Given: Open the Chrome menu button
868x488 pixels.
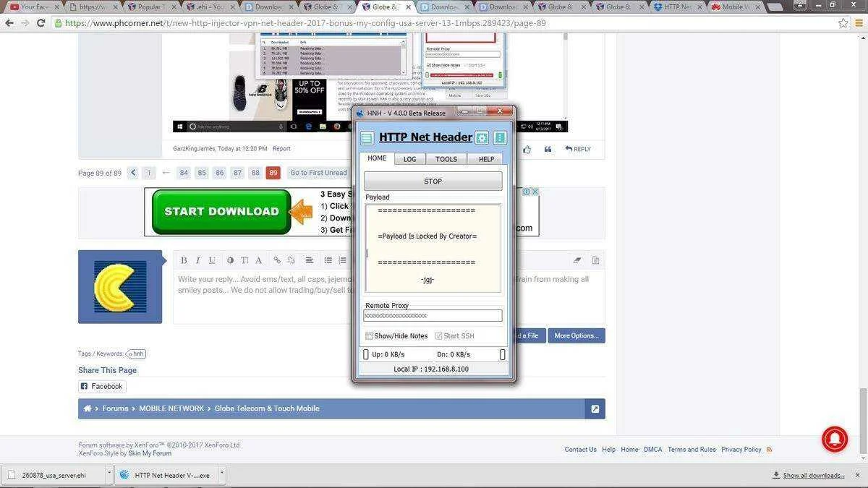Looking at the screenshot, I should [859, 22].
